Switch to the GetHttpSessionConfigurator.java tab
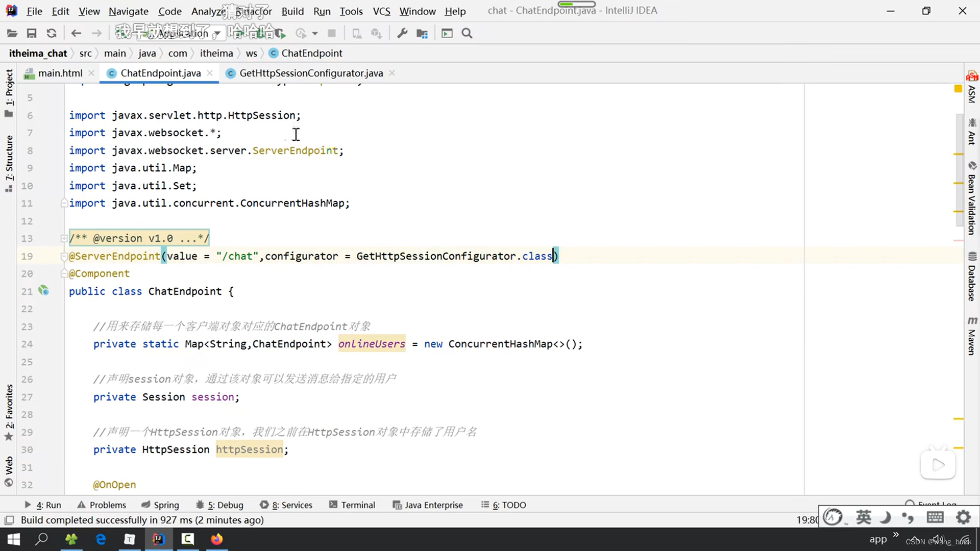 click(x=310, y=73)
